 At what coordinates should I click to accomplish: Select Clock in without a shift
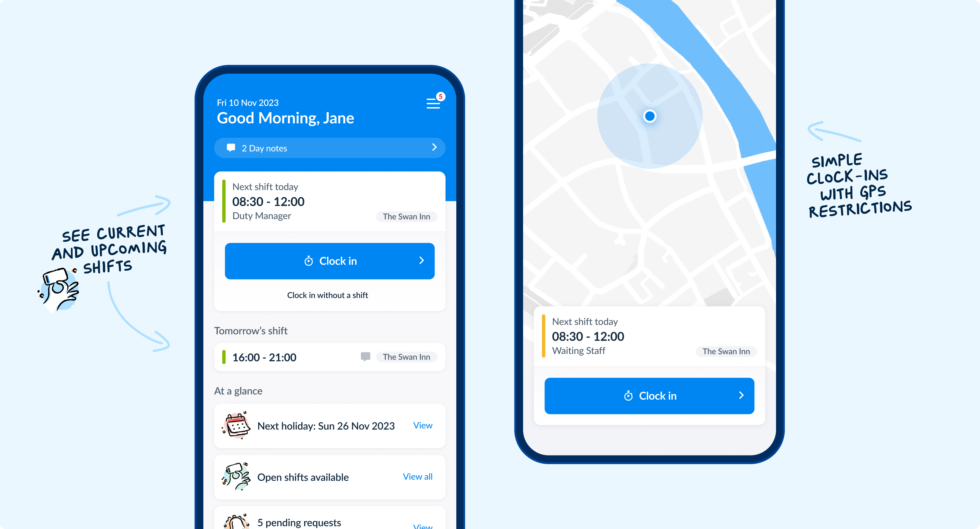tap(328, 295)
